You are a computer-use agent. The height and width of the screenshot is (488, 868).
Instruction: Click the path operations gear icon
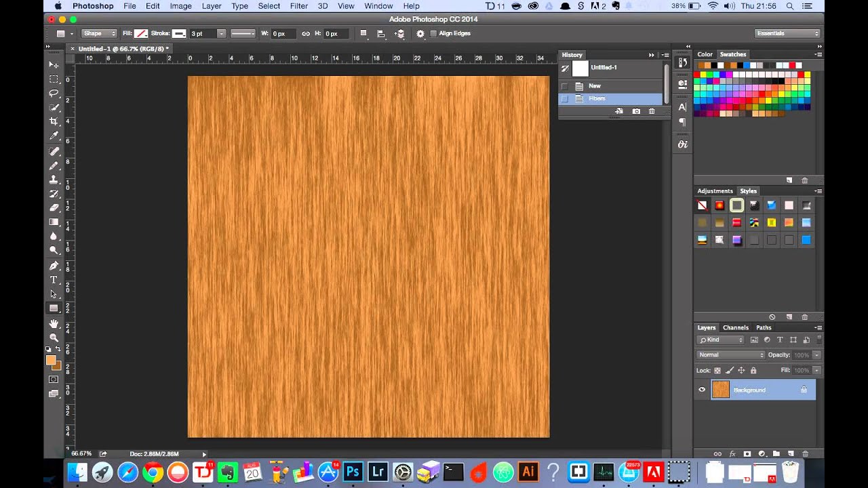point(420,33)
